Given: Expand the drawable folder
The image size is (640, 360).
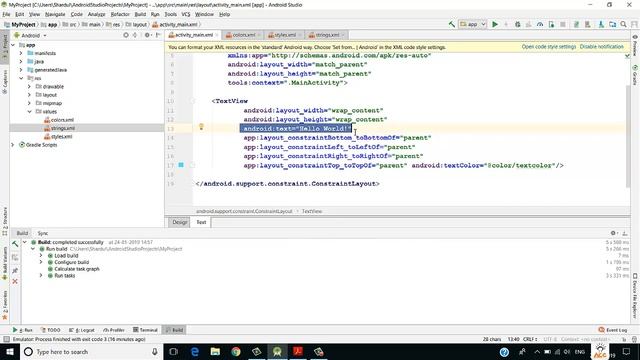Looking at the screenshot, I should pos(29,87).
